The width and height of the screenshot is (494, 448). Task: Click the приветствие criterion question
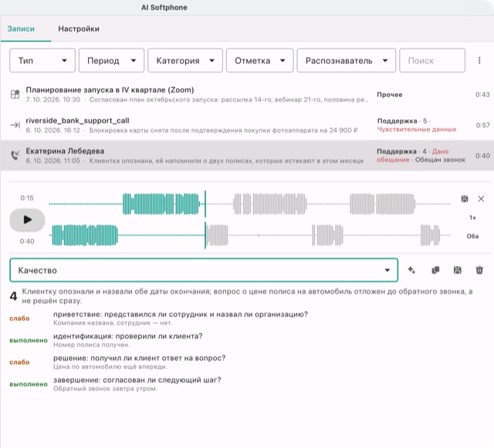tap(181, 314)
